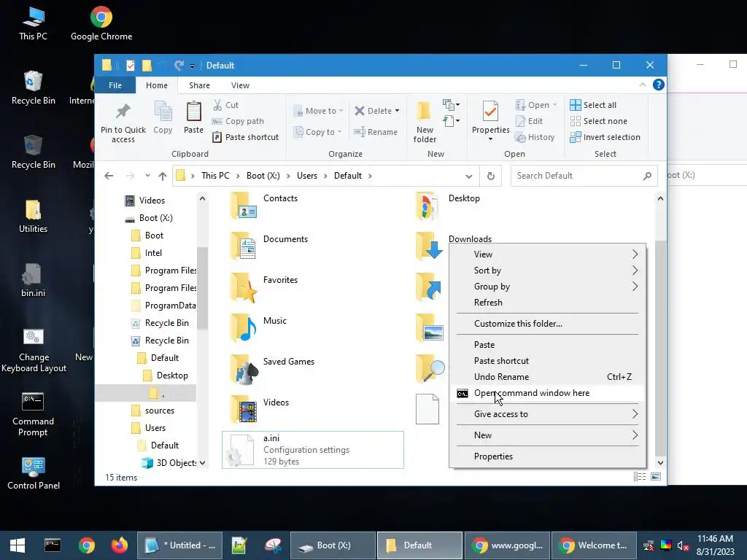Open the File tab
Viewport: 747px width, 560px height.
pos(115,85)
